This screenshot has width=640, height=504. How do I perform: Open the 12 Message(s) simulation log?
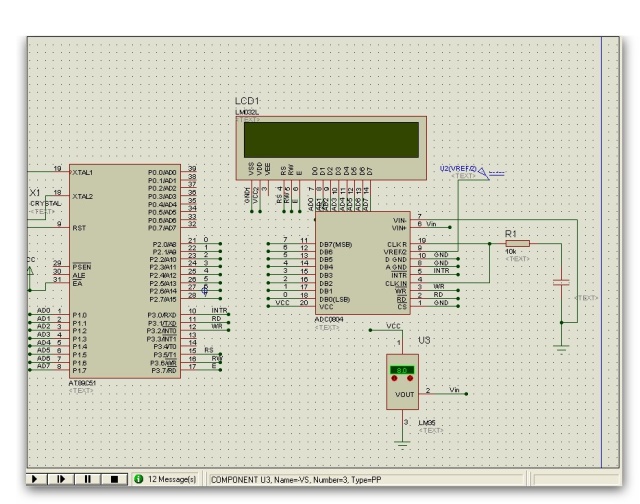tap(174, 480)
